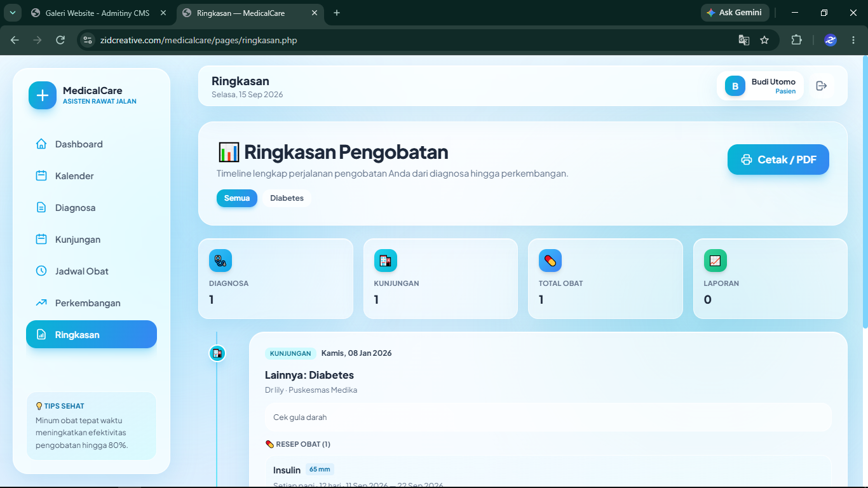Select the Diabetes filter pill

[x=287, y=198]
